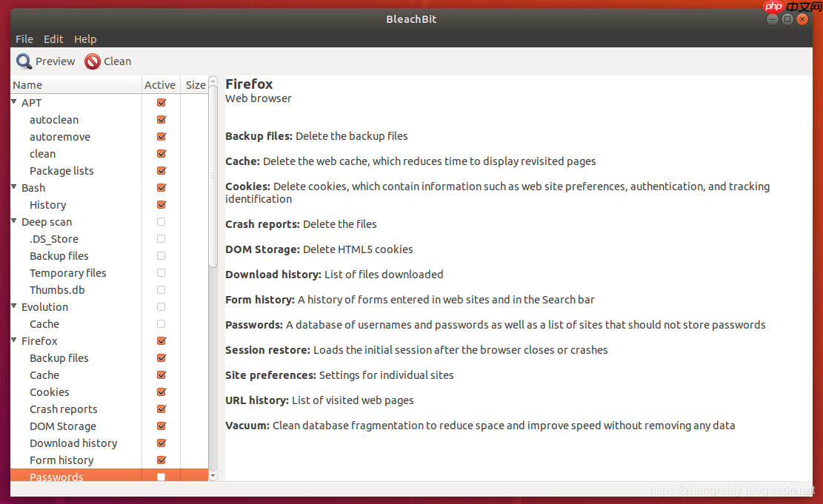
Task: Uncheck the autoclean cleaner under APT
Action: [x=160, y=119]
